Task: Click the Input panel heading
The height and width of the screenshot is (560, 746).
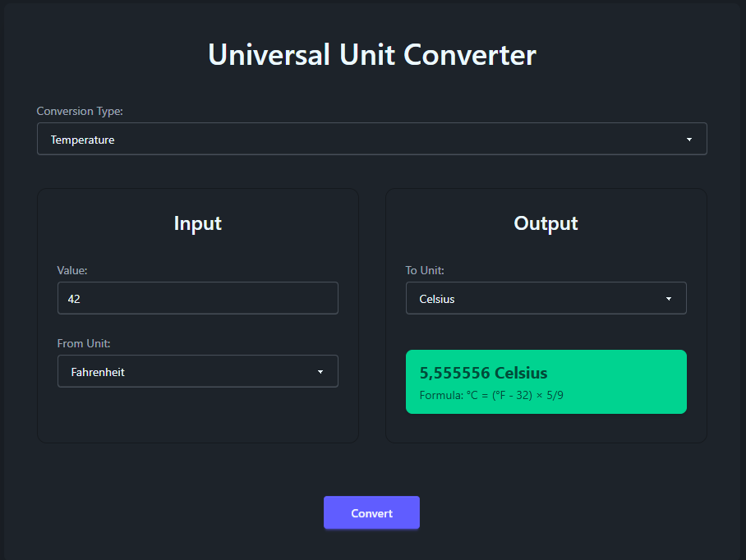Action: click(x=197, y=223)
